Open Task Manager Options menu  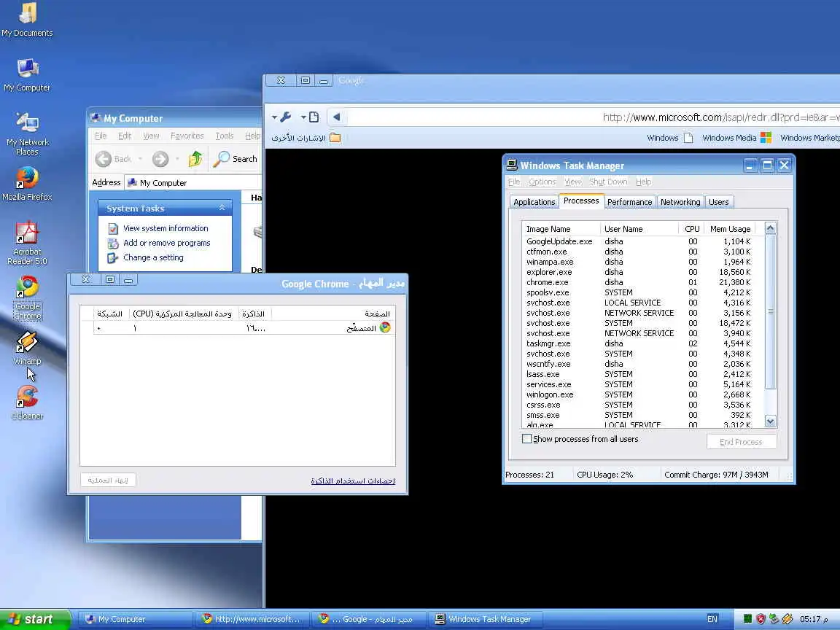(x=542, y=182)
